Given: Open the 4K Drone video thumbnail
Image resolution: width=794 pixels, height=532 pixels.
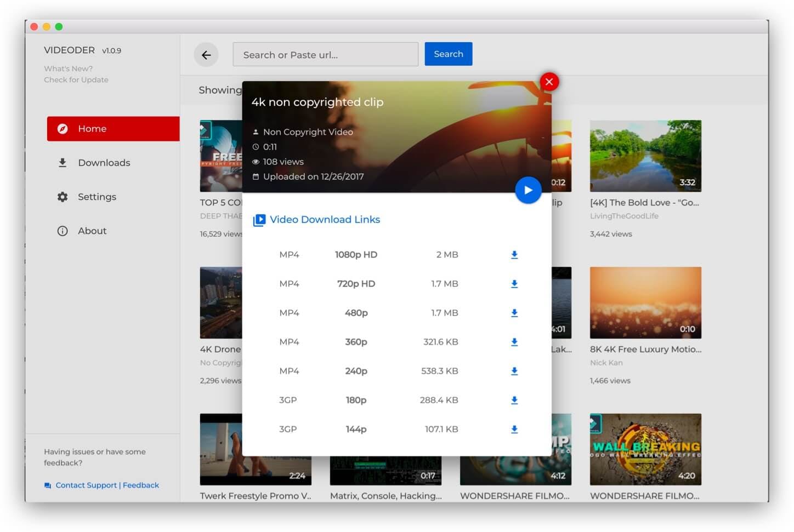Looking at the screenshot, I should pos(221,302).
